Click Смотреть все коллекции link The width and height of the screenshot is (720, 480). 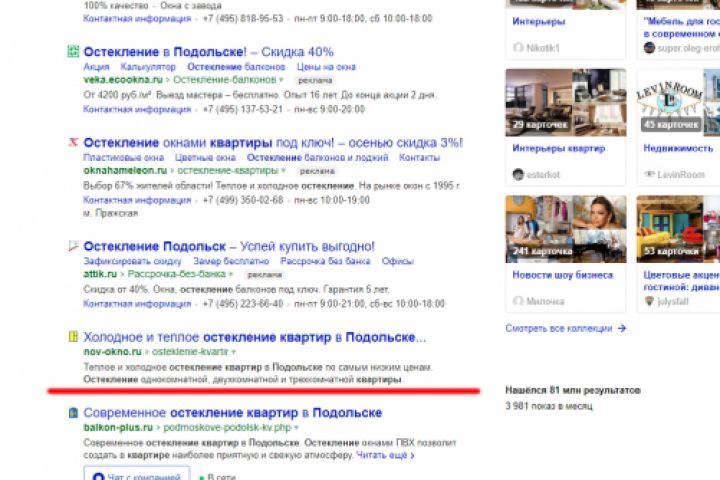(559, 328)
